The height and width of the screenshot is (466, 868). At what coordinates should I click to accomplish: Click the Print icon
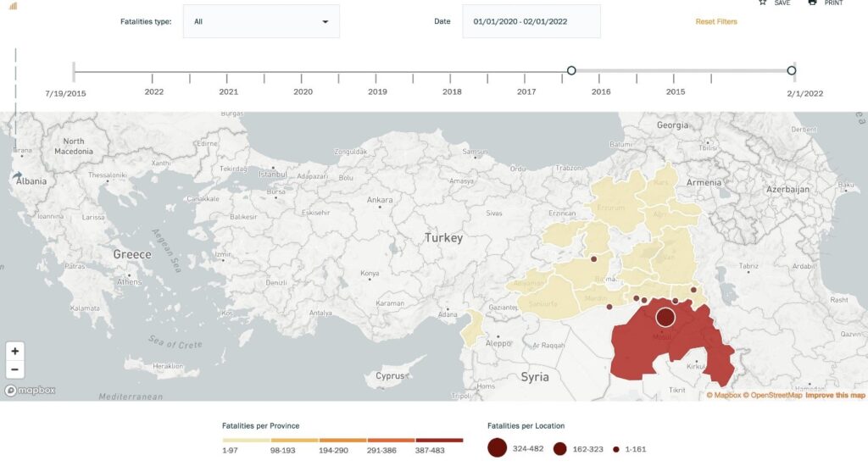point(812,3)
